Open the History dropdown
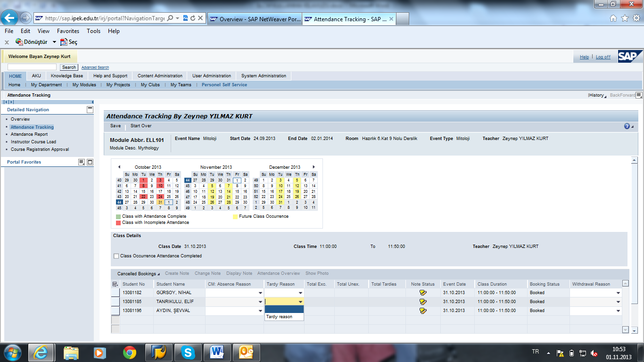This screenshot has width=644, height=362. click(597, 95)
